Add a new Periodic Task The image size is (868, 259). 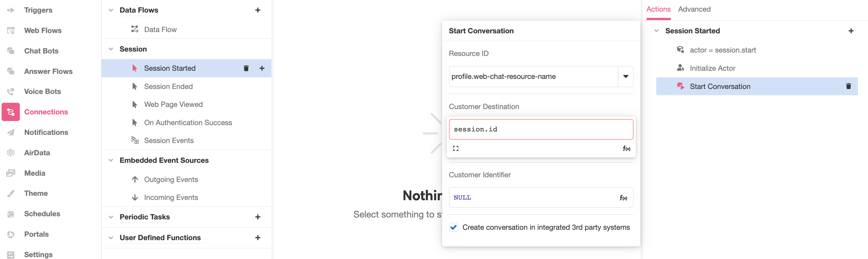click(258, 217)
